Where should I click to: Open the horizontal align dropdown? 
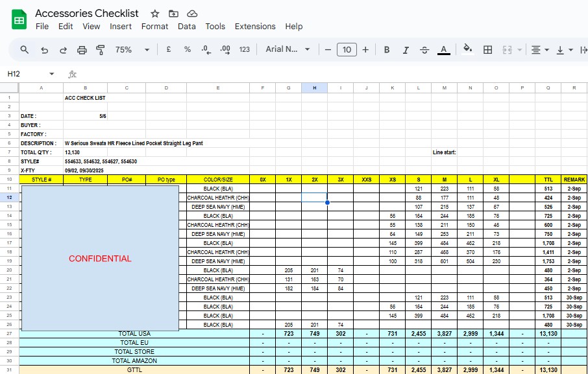(x=539, y=50)
